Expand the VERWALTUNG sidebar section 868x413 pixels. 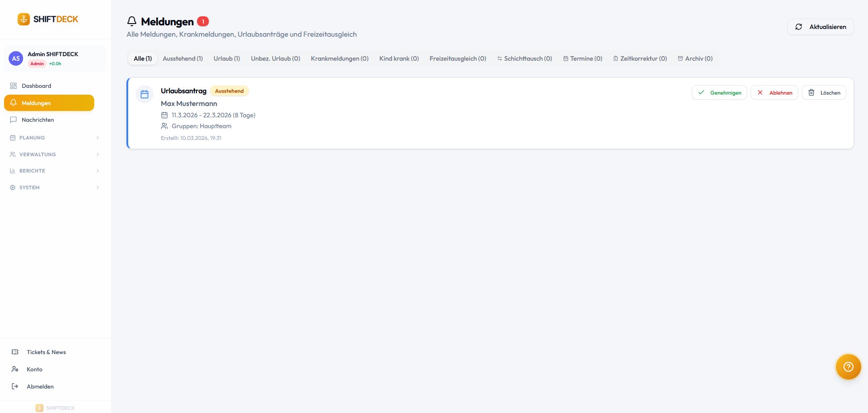(54, 154)
